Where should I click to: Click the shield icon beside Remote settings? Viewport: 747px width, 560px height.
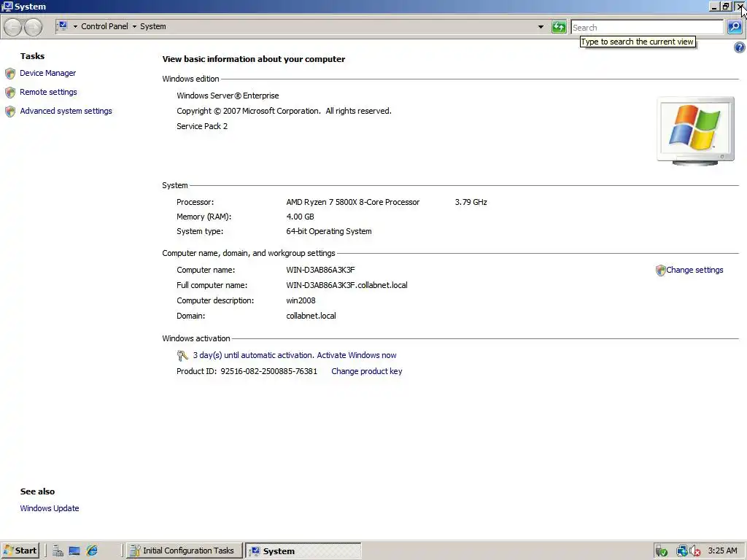click(10, 93)
